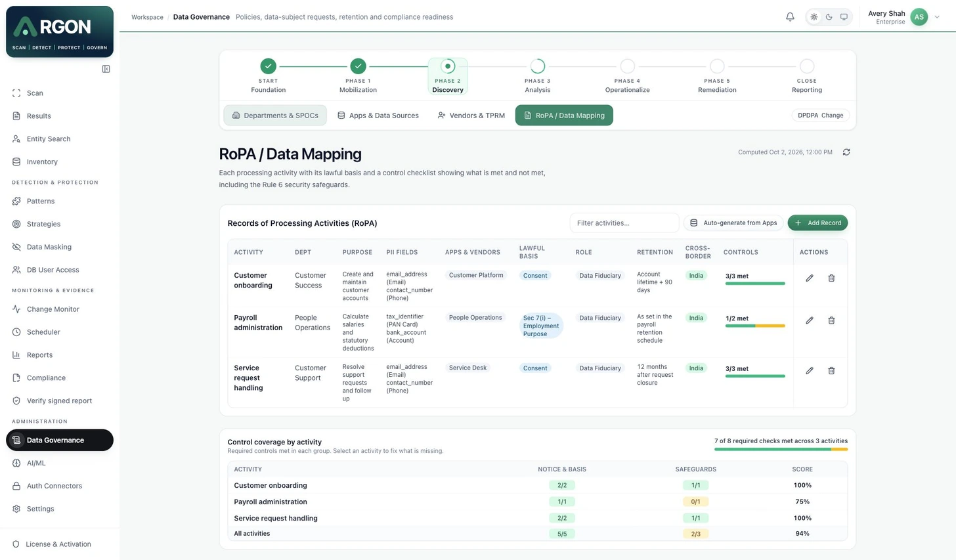Select the RoPA / Data Mapping tab
Viewport: 956px width, 560px height.
[564, 116]
